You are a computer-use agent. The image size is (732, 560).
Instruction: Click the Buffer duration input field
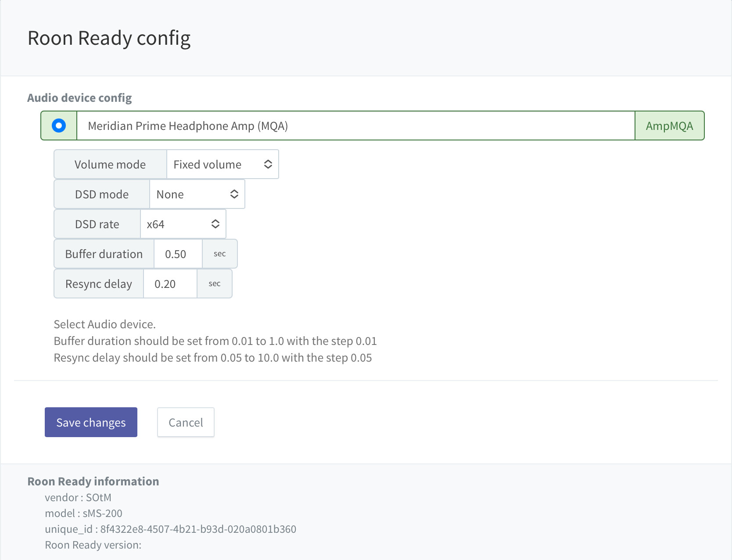[178, 254]
